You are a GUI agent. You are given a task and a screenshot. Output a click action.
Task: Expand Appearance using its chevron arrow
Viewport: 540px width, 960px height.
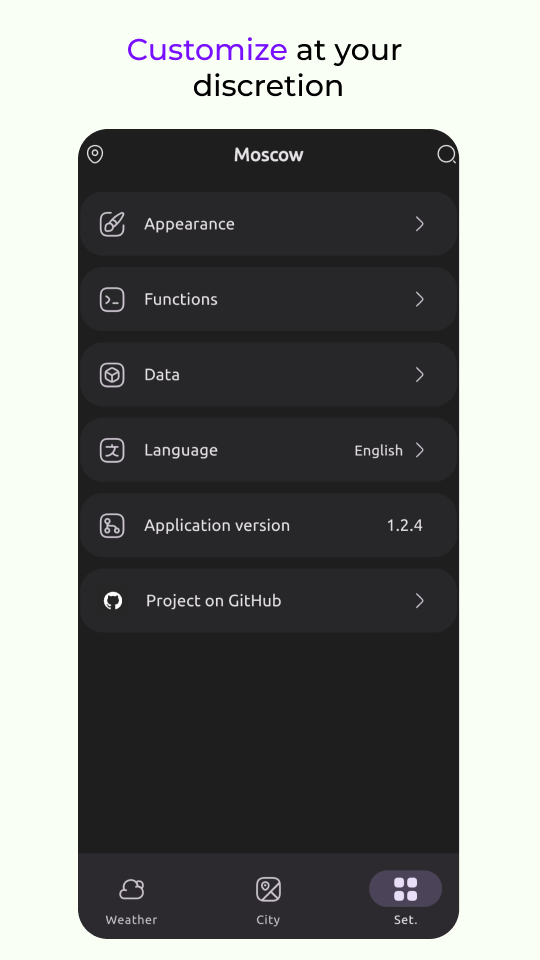pyautogui.click(x=420, y=224)
